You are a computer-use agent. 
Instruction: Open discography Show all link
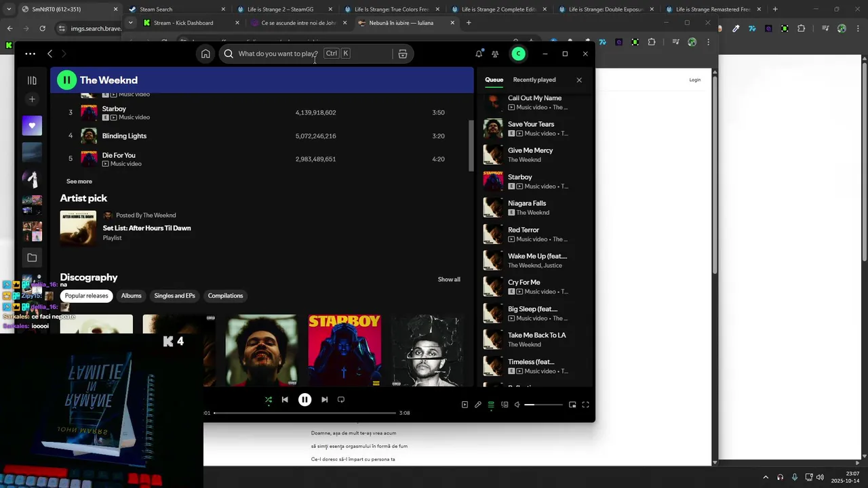[x=449, y=279]
